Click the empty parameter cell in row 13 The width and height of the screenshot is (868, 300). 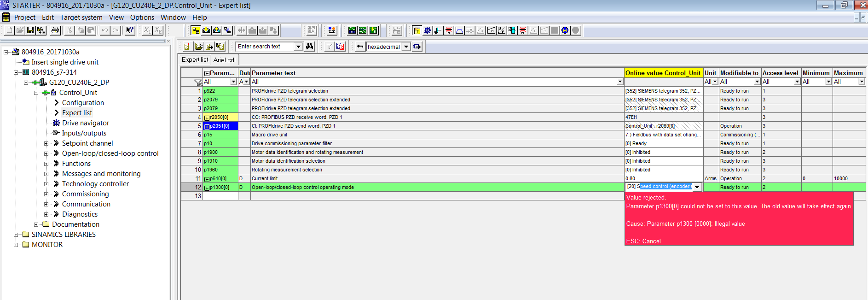click(x=220, y=196)
